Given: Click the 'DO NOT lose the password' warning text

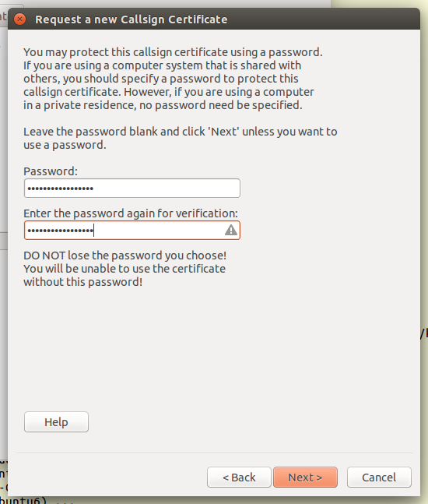Looking at the screenshot, I should point(125,269).
